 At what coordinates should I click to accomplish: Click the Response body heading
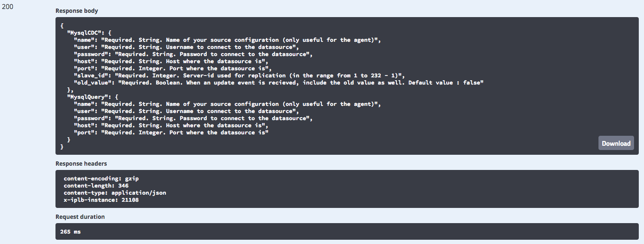pyautogui.click(x=77, y=10)
